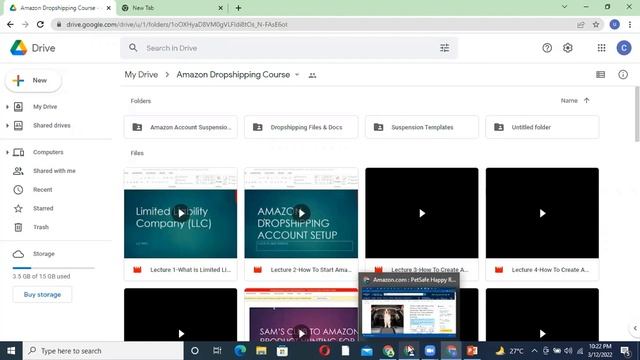Open Dropshipping Files & Docs folder
Screen dimensions: 640x360
pyautogui.click(x=301, y=127)
